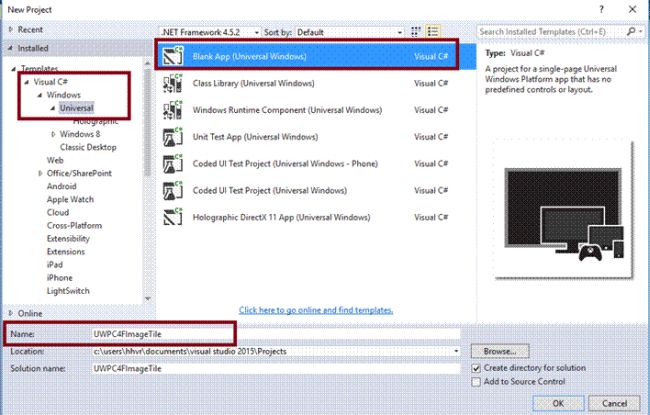Click the tree scrollbar down arrow
Image resolution: width=650 pixels, height=415 pixels.
coord(148,299)
